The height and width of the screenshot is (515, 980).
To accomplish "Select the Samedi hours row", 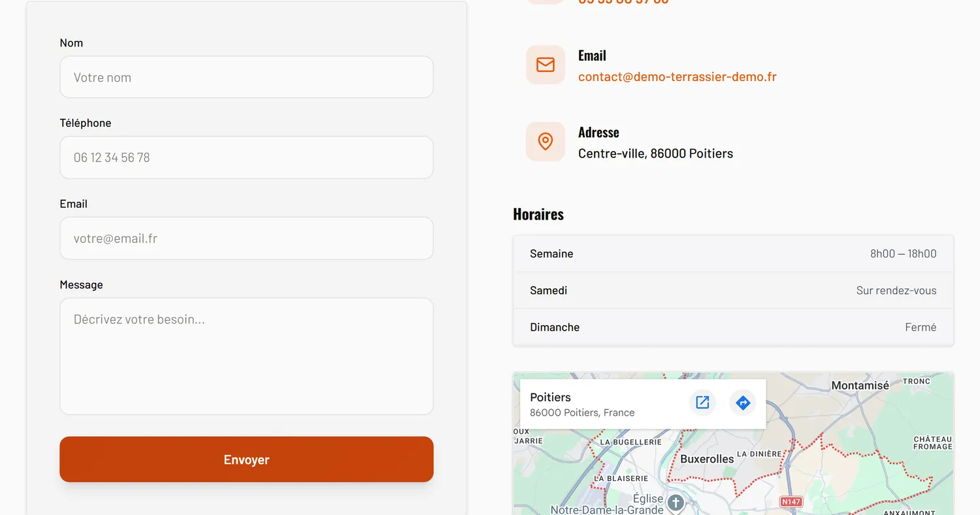I will pos(733,290).
